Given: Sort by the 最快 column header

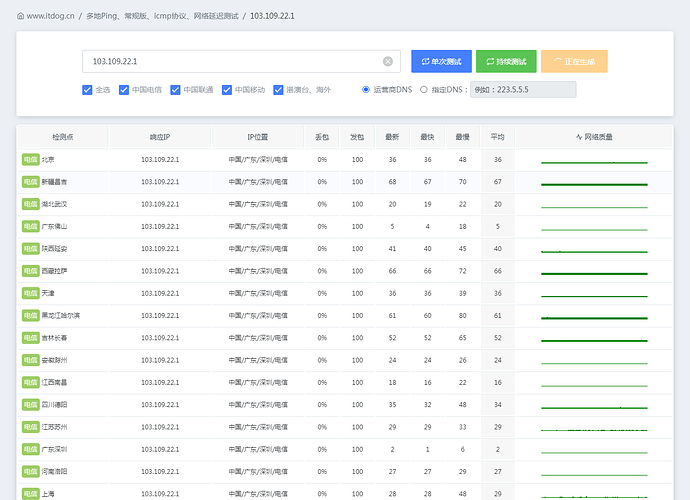Looking at the screenshot, I should click(427, 137).
